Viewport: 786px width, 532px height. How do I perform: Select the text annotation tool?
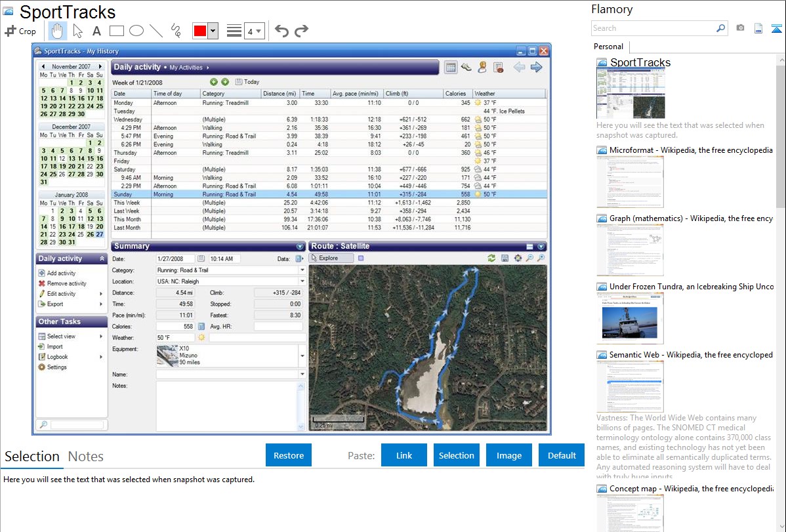[x=96, y=31]
